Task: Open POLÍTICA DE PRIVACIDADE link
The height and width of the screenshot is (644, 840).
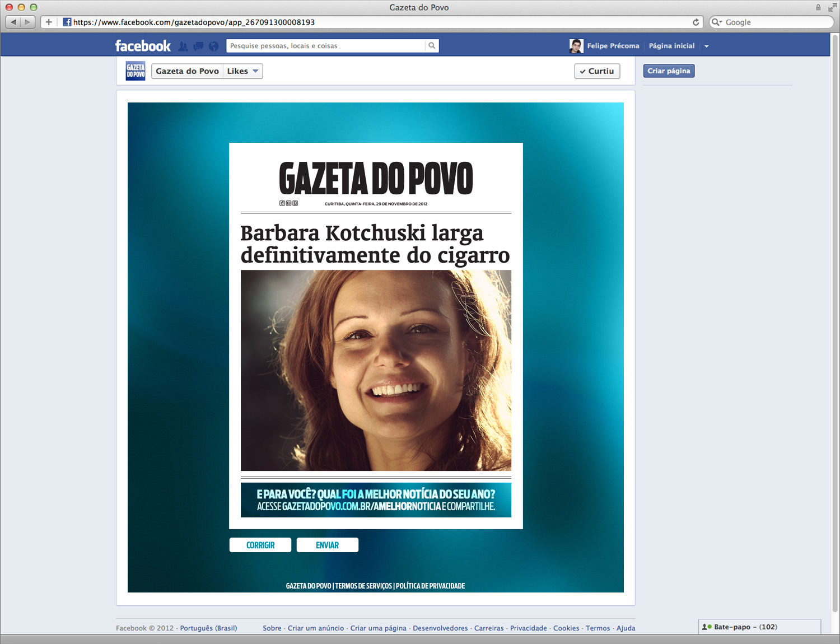Action: coord(430,586)
